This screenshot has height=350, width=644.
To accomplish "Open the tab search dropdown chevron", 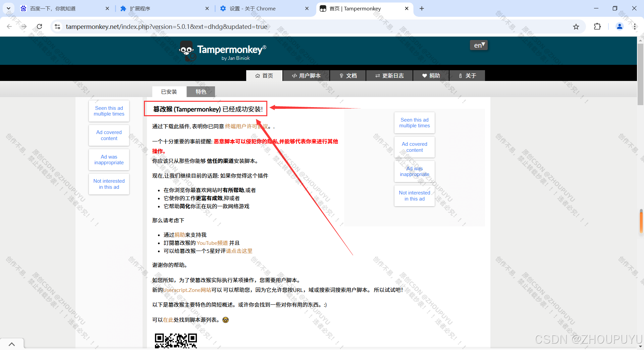I will 8,8.
